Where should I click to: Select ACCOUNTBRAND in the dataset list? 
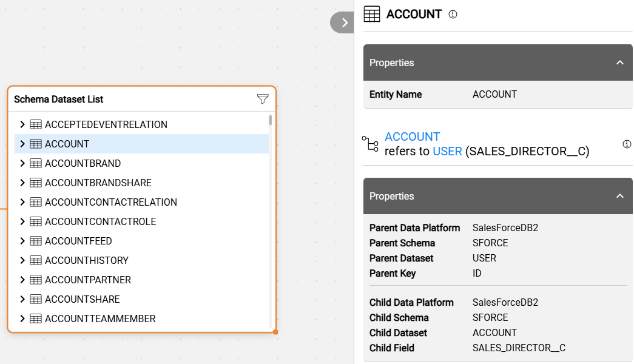click(x=83, y=163)
